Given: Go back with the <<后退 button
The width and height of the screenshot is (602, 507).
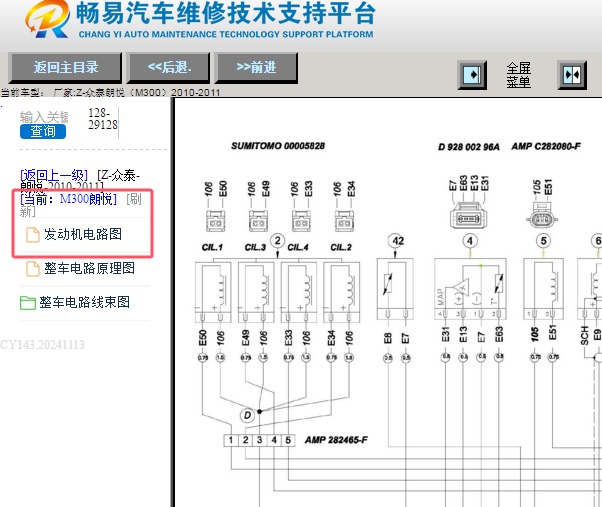Looking at the screenshot, I should coord(169,68).
